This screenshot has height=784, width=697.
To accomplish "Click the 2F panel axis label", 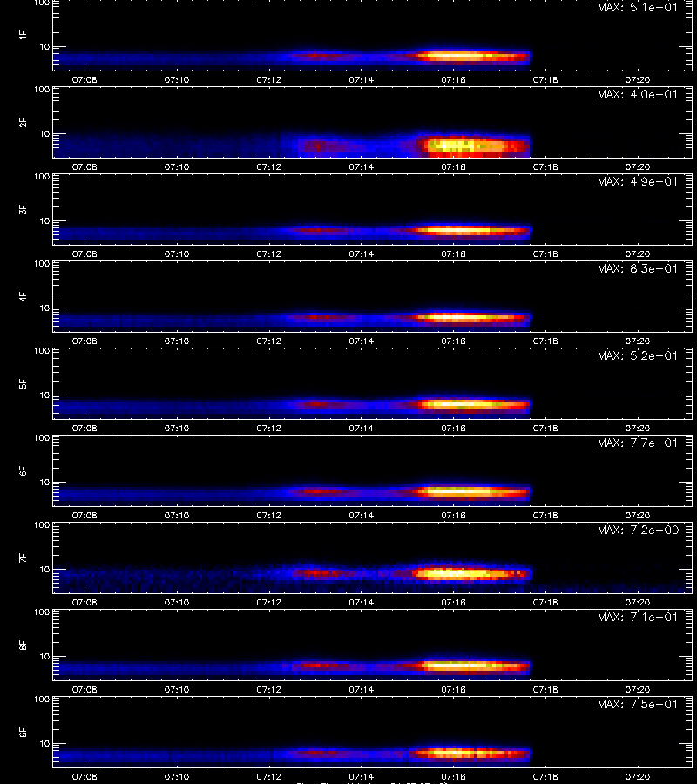I will coord(23,123).
